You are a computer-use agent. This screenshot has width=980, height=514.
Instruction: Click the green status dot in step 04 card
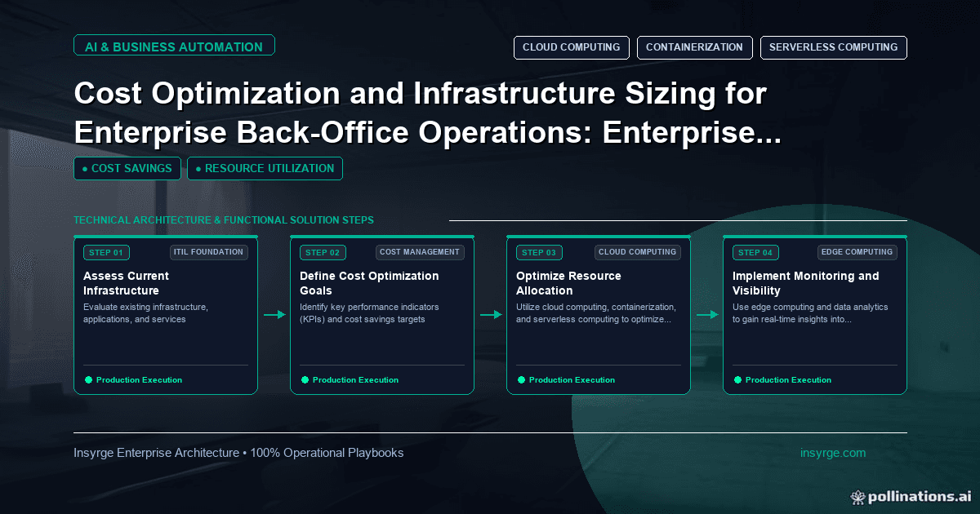[737, 380]
